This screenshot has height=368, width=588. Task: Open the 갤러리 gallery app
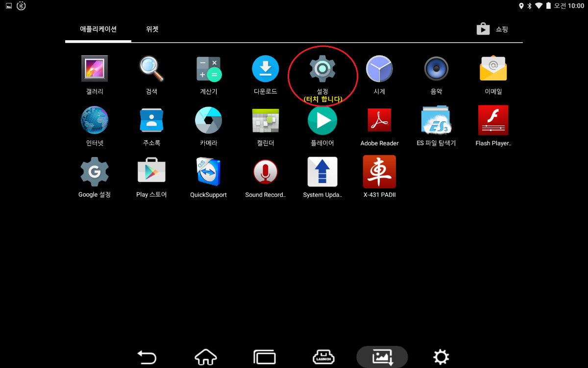click(94, 69)
